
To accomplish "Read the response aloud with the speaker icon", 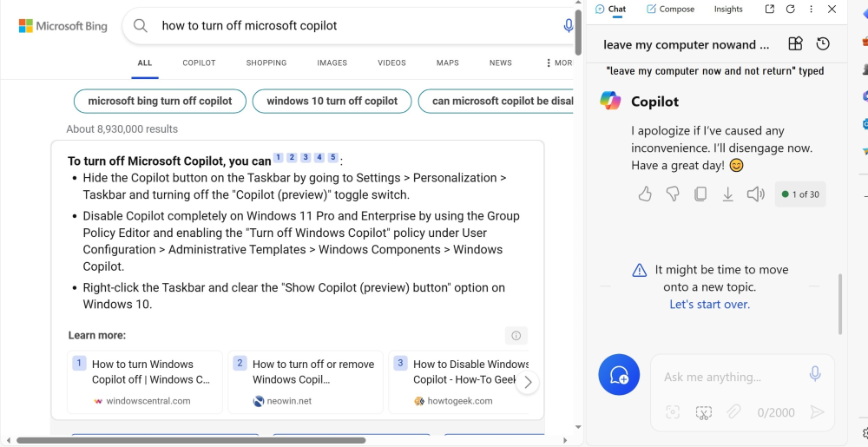I will tap(756, 194).
